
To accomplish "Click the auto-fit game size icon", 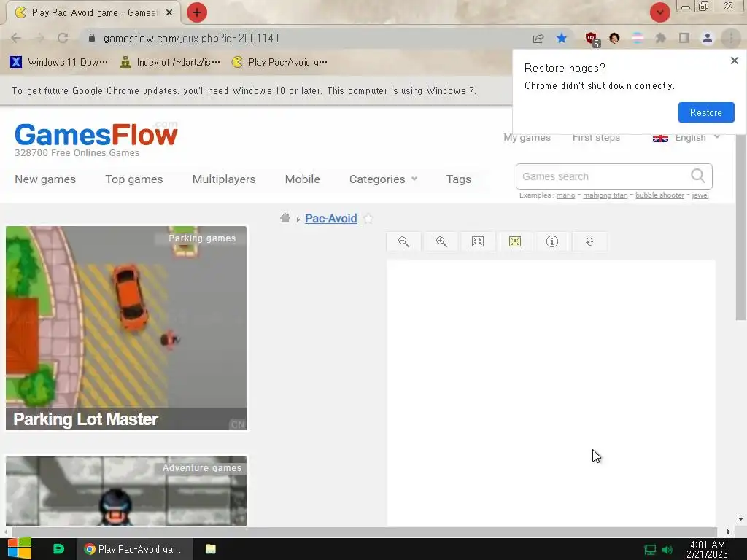I will 515,241.
